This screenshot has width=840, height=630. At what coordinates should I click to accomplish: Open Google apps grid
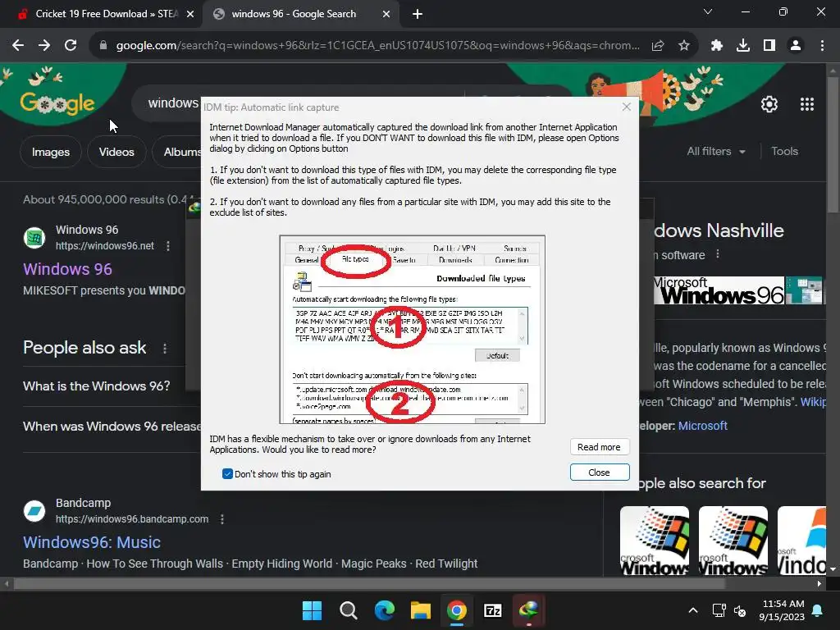pos(807,104)
